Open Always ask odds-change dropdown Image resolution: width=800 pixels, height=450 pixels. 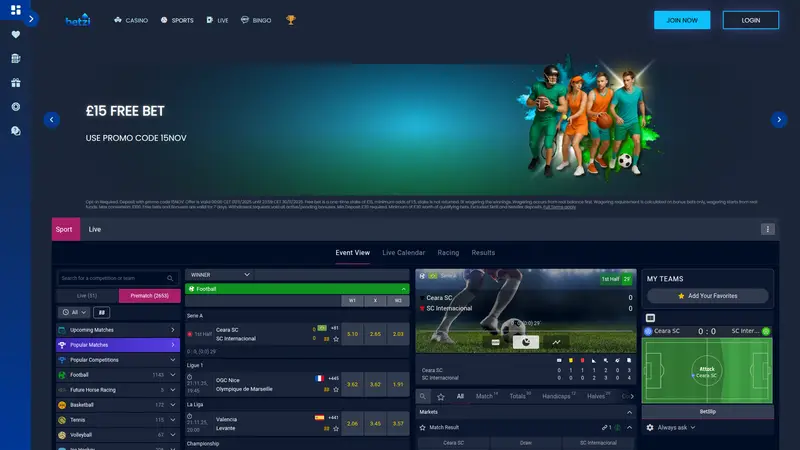676,428
